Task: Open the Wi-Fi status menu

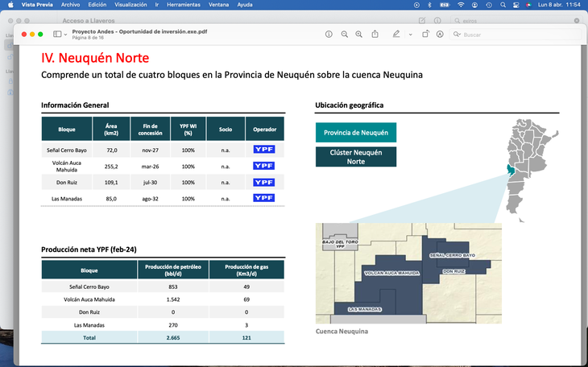Action: coord(461,5)
